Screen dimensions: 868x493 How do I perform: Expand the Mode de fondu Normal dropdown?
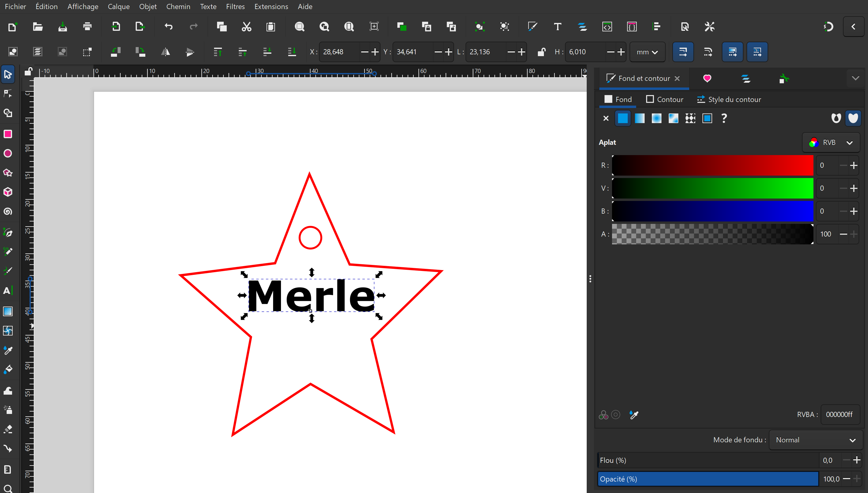[815, 440]
